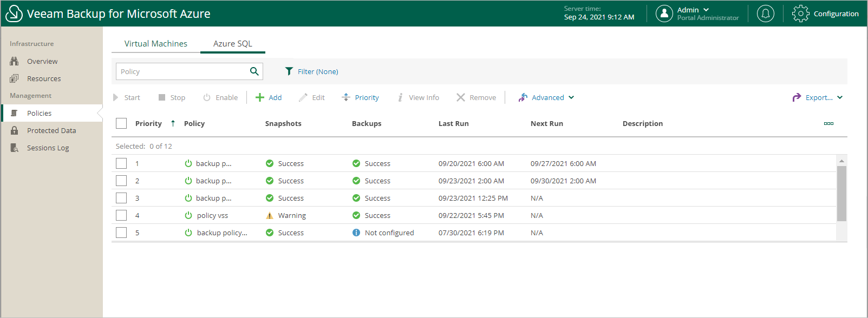Click the Priority toolbar button label
The width and height of the screenshot is (868, 318).
click(x=367, y=97)
